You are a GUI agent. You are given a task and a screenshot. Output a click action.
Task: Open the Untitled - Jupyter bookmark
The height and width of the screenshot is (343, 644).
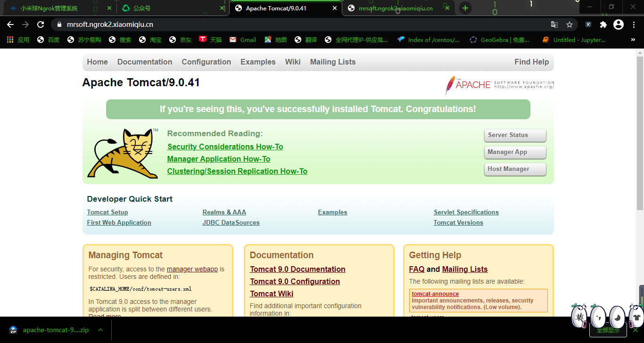pos(574,40)
